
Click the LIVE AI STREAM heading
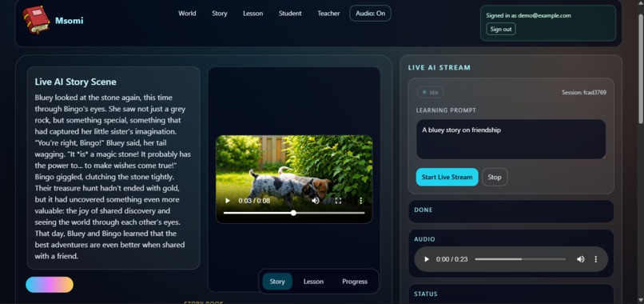click(439, 67)
